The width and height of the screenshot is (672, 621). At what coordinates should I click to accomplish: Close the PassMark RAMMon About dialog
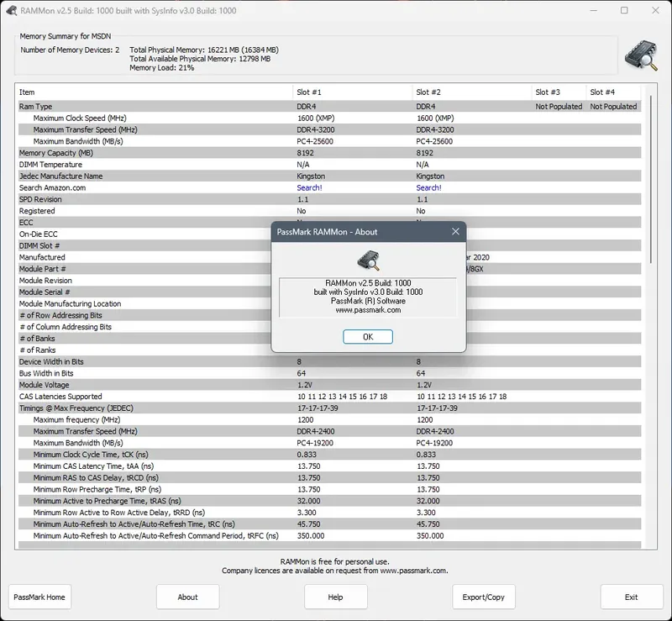point(455,232)
